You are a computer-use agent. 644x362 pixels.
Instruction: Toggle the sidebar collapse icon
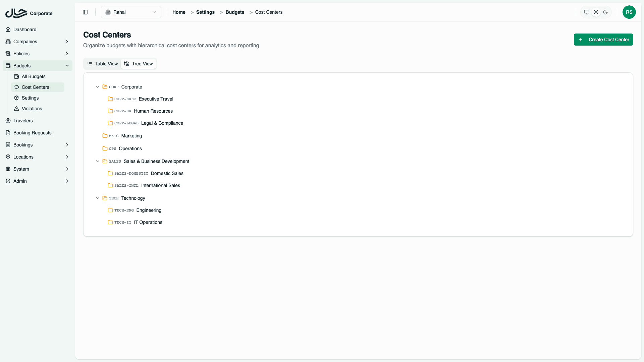pos(85,12)
